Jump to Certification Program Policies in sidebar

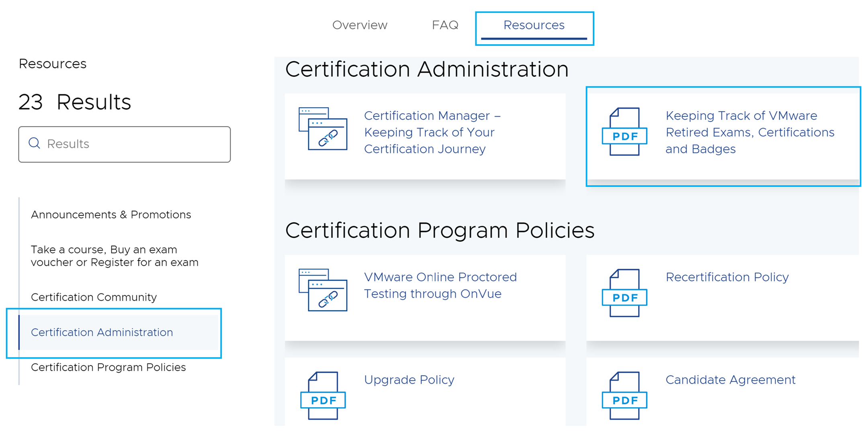[108, 367]
